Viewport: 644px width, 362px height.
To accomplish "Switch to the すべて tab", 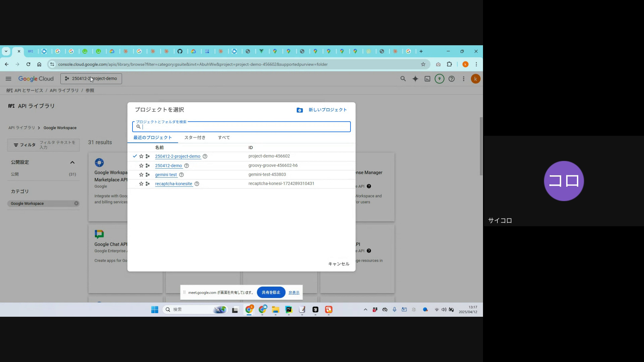I will point(224,138).
